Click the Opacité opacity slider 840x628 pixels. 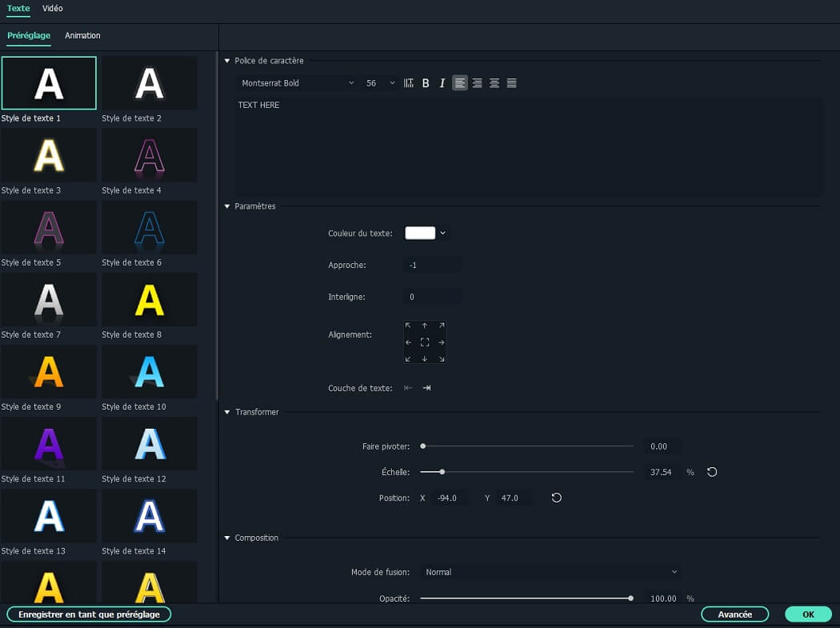527,598
